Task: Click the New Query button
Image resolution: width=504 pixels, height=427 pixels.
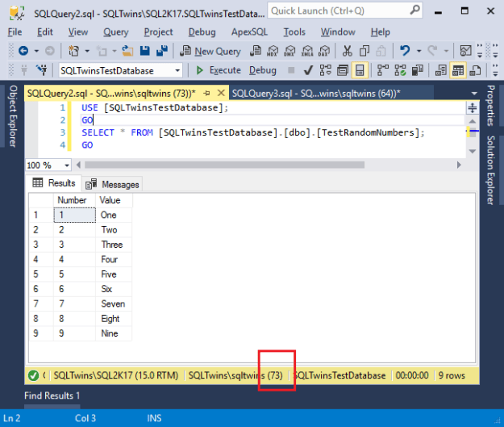Action: 210,51
